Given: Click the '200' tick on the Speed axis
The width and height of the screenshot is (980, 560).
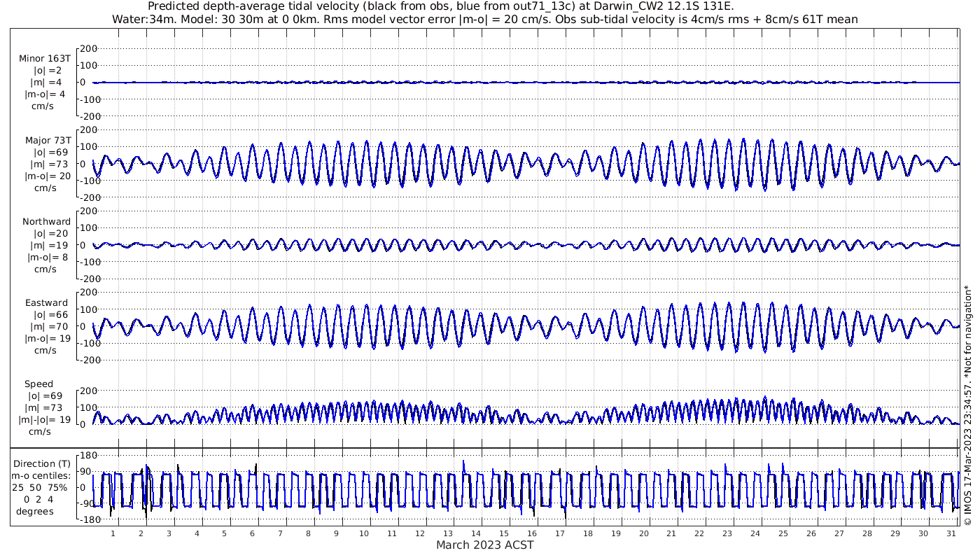Looking at the screenshot, I should [88, 390].
